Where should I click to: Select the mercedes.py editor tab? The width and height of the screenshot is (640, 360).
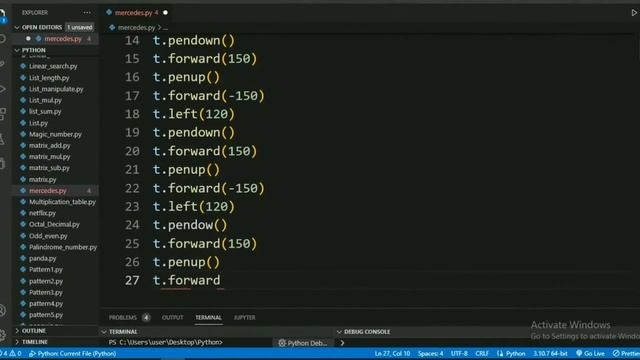point(133,13)
